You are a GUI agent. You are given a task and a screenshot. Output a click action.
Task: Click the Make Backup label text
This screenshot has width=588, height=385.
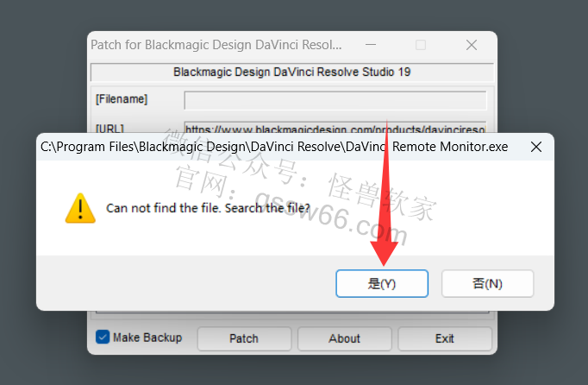coord(147,338)
